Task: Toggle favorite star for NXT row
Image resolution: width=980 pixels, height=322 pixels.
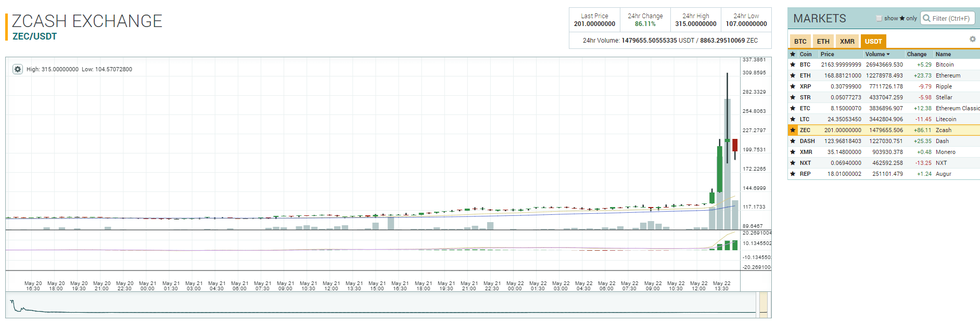Action: point(793,163)
